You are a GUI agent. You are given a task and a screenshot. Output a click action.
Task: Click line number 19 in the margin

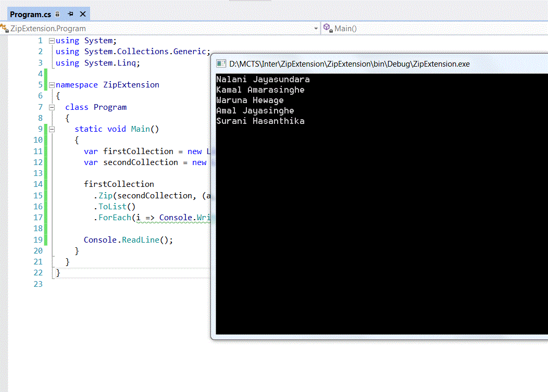(38, 239)
